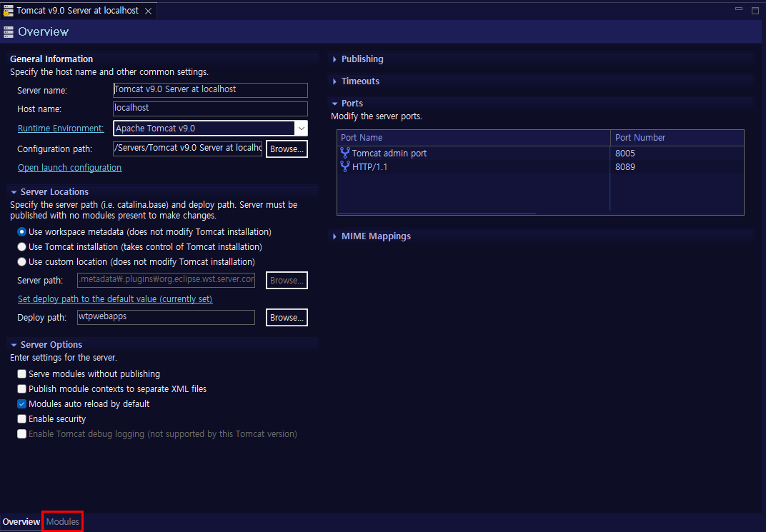This screenshot has height=532, width=766.
Task: Select the 8089 port number cell
Action: 677,167
